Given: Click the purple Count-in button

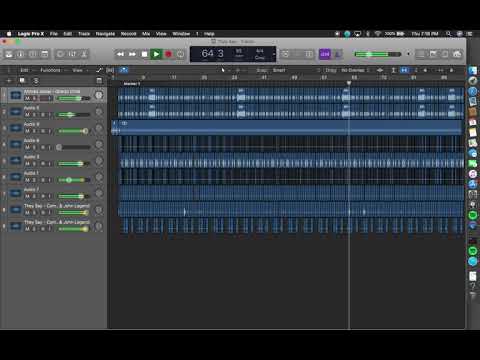Looking at the screenshot, I should pos(325,54).
